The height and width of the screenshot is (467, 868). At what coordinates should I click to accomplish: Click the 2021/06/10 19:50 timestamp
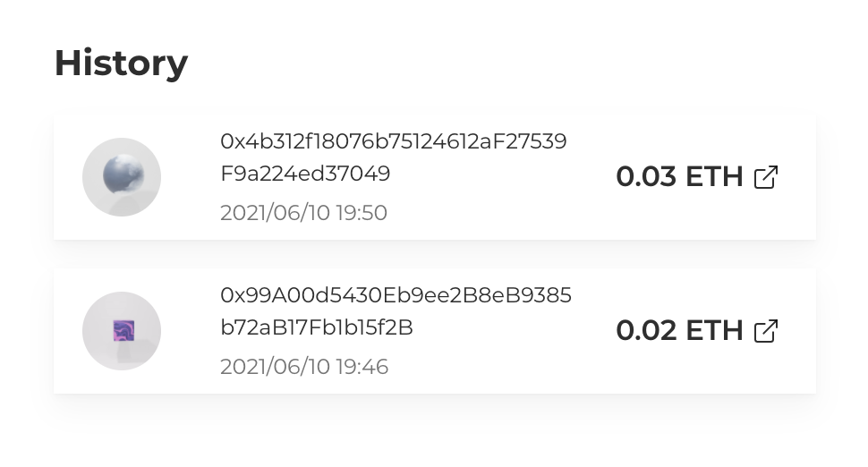tap(304, 212)
